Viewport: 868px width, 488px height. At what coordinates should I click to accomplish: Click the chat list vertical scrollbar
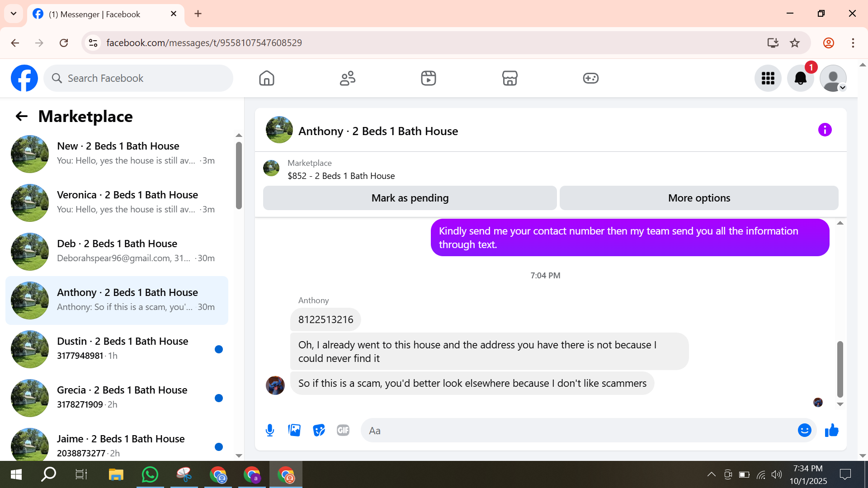click(239, 176)
